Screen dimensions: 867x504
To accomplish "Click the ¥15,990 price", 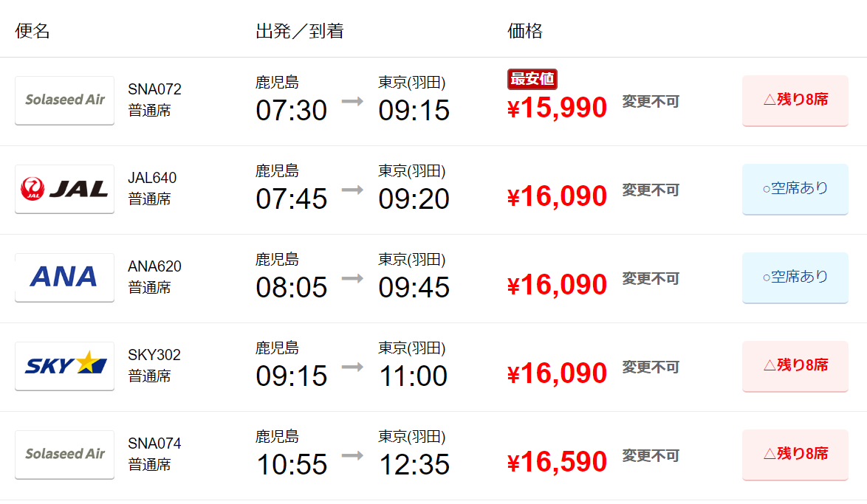I will tap(557, 107).
